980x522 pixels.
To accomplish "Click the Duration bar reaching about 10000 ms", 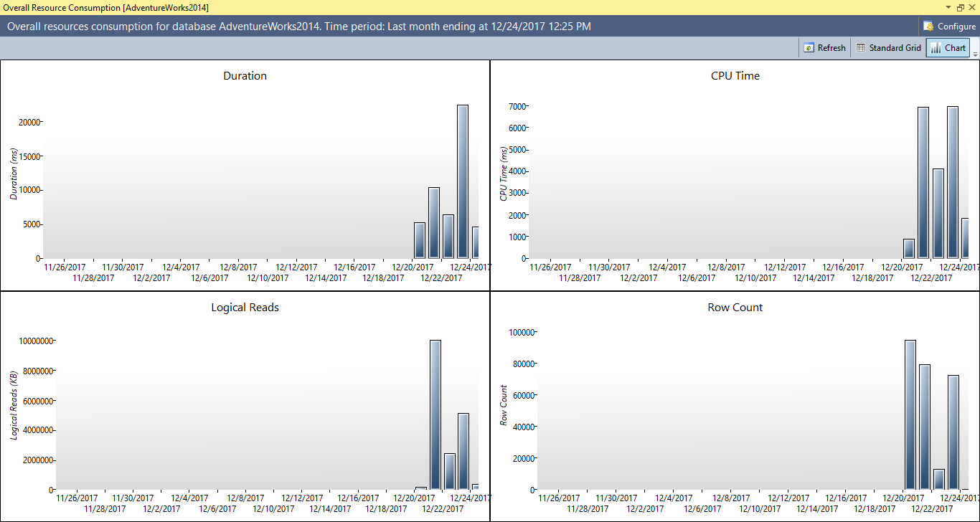I will [434, 223].
